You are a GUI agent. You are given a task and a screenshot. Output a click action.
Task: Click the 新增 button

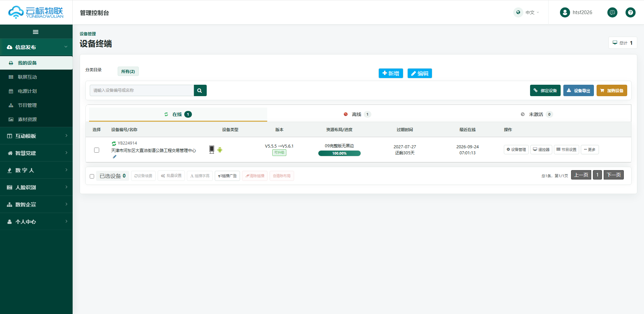coord(391,73)
